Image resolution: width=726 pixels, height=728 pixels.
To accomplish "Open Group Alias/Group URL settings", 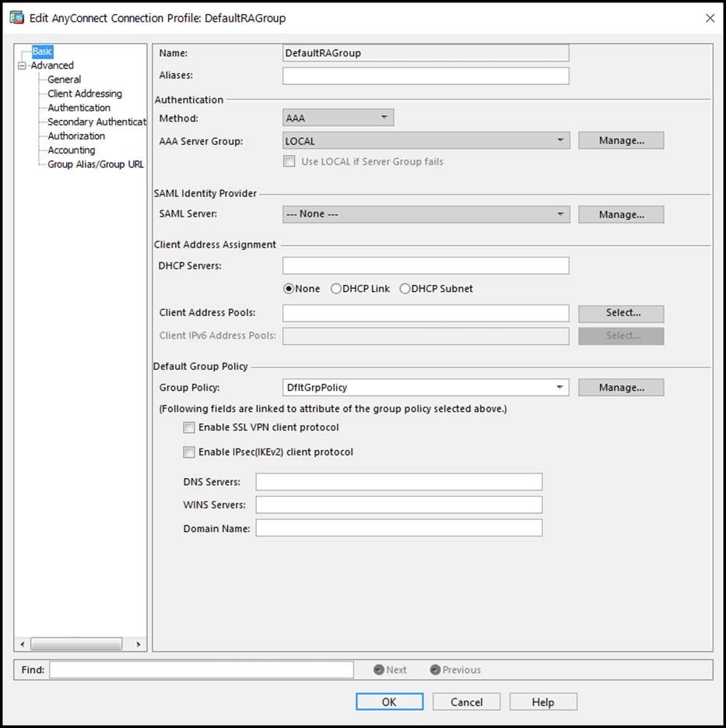I will point(96,164).
